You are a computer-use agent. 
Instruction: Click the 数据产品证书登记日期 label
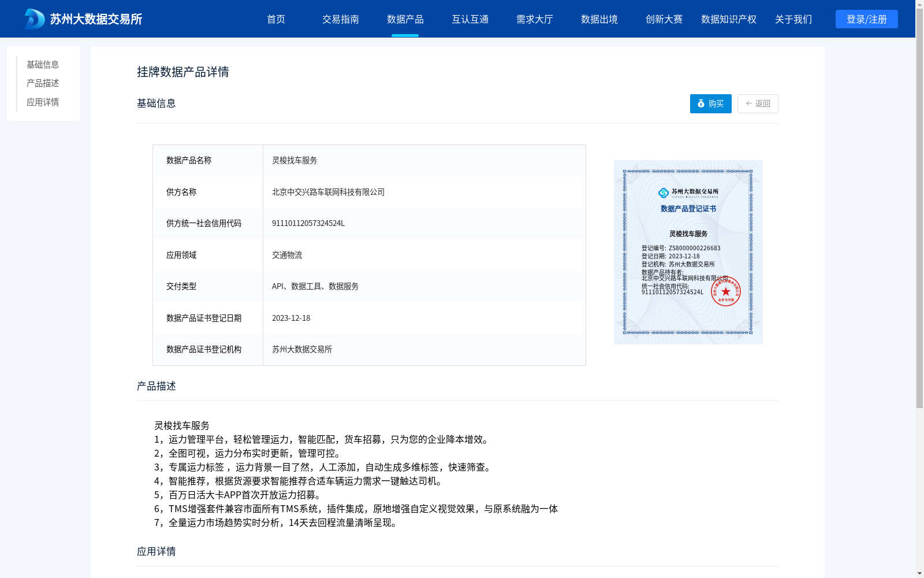204,318
